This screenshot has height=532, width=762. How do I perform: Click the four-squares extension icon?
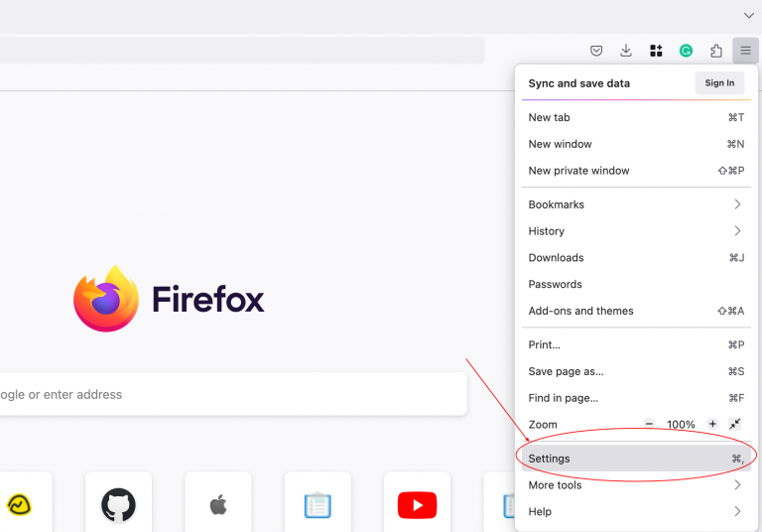[656, 51]
